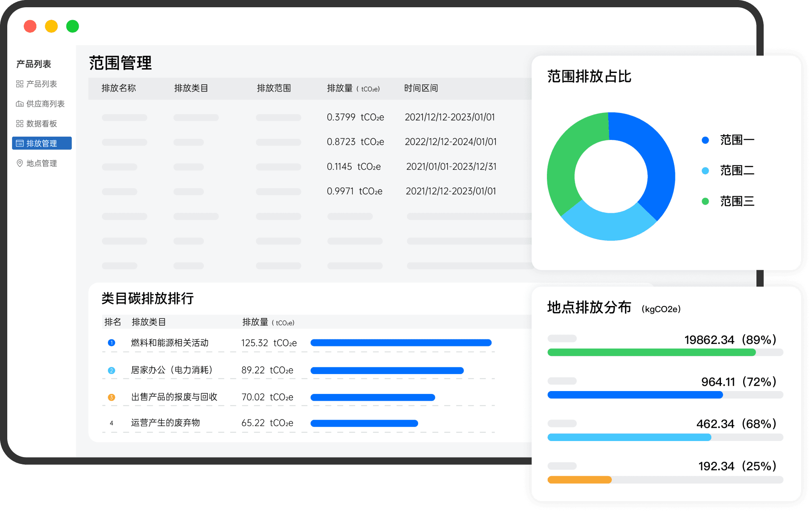Viewport: 812px width, 512px height.
Task: Select the emission row showing 0.9971 tCO2e
Action: pos(354,191)
